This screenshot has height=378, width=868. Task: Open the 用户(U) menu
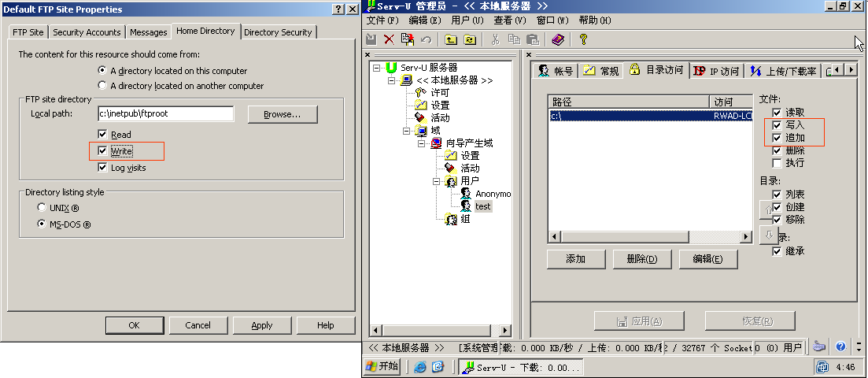tap(467, 20)
